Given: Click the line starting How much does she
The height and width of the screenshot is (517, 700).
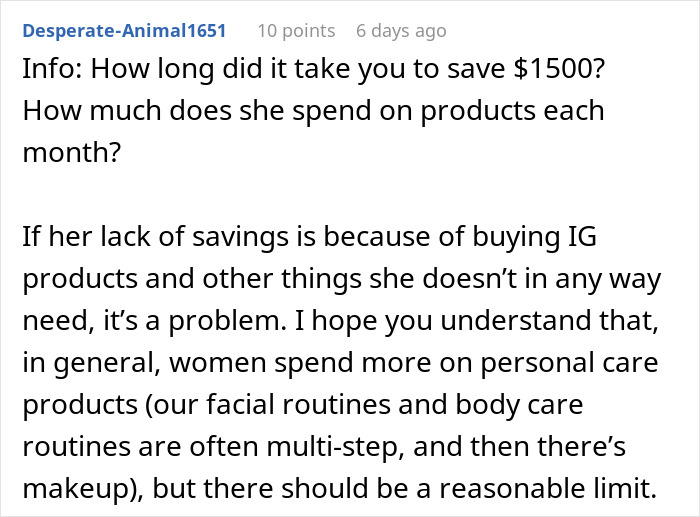Looking at the screenshot, I should coord(313,111).
